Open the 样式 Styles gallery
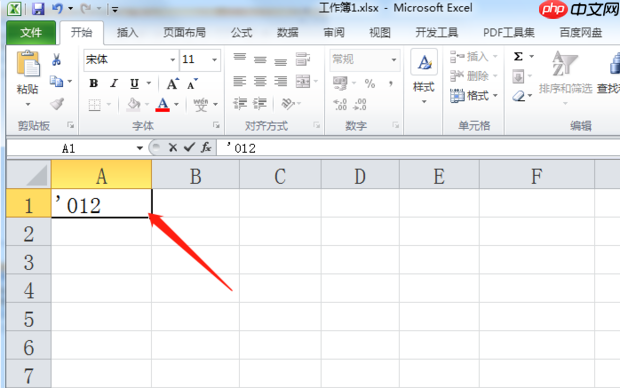620x388 pixels. click(x=424, y=76)
